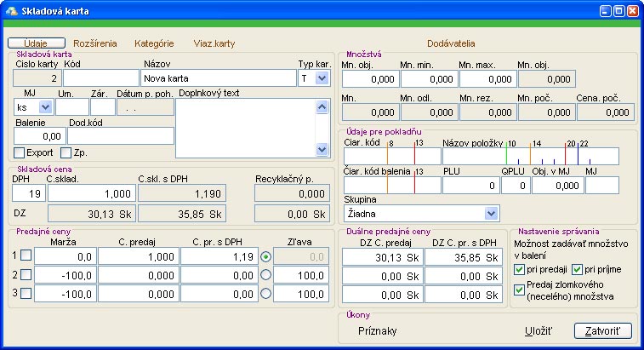Enable the Export checkbox
This screenshot has width=644, height=350.
[20, 152]
